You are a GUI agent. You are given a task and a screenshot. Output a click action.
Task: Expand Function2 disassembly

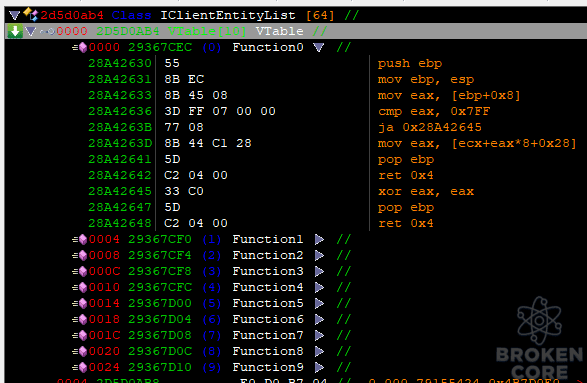(319, 255)
